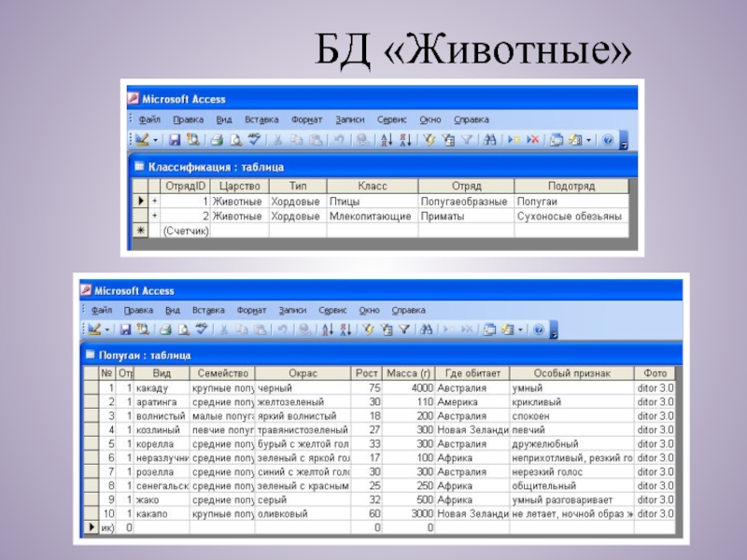Click the дружелюбный cell

[x=572, y=444]
